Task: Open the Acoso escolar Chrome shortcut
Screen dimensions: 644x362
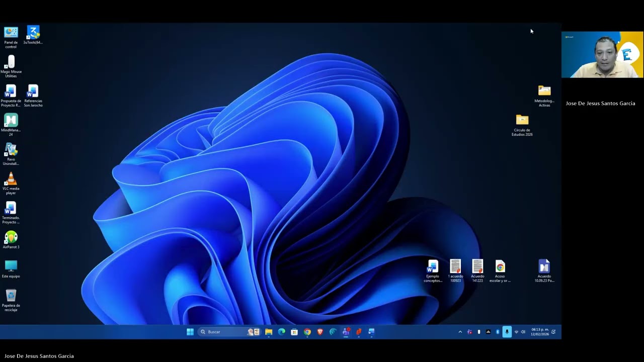Action: click(500, 270)
